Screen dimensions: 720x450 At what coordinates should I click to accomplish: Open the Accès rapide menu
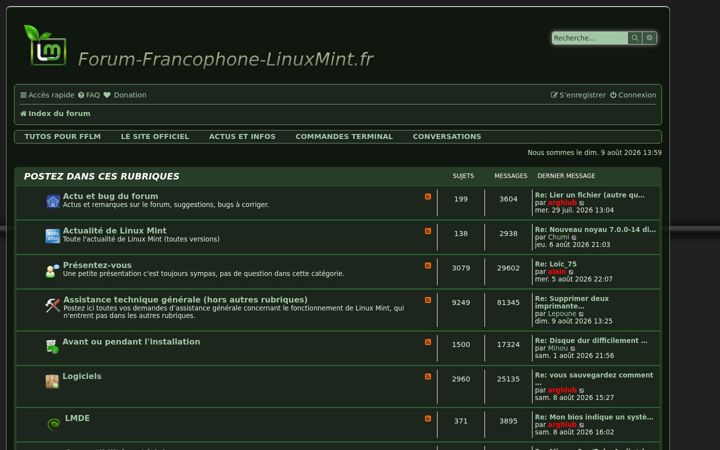pyautogui.click(x=47, y=95)
